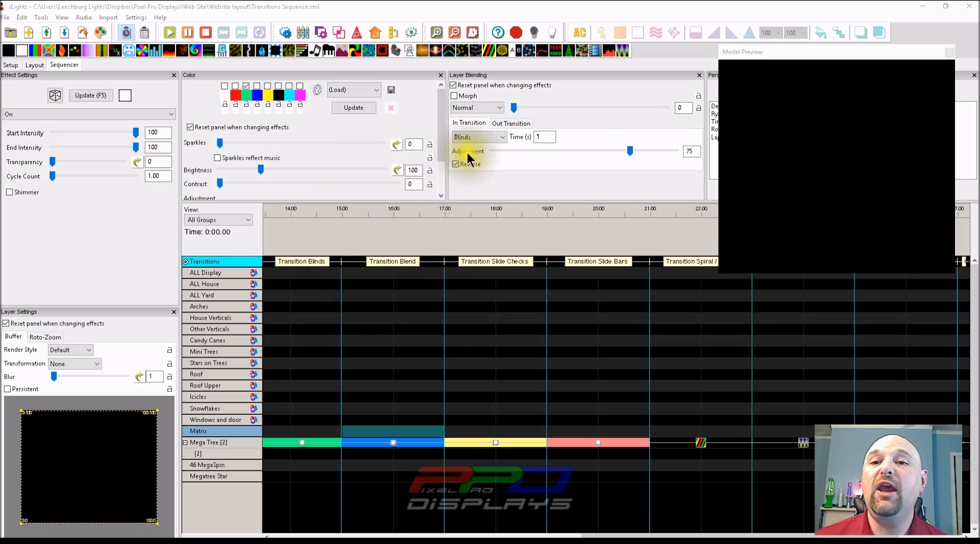Click the zoom-in magnifier icon
Image resolution: width=980 pixels, height=544 pixels.
436,33
